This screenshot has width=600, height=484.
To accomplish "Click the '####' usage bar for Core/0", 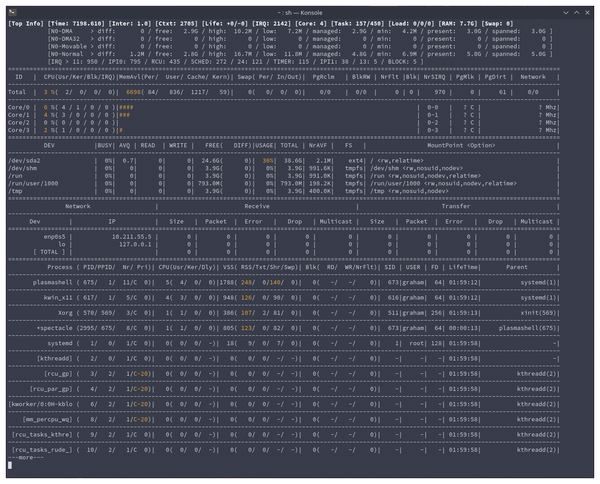I will 126,107.
